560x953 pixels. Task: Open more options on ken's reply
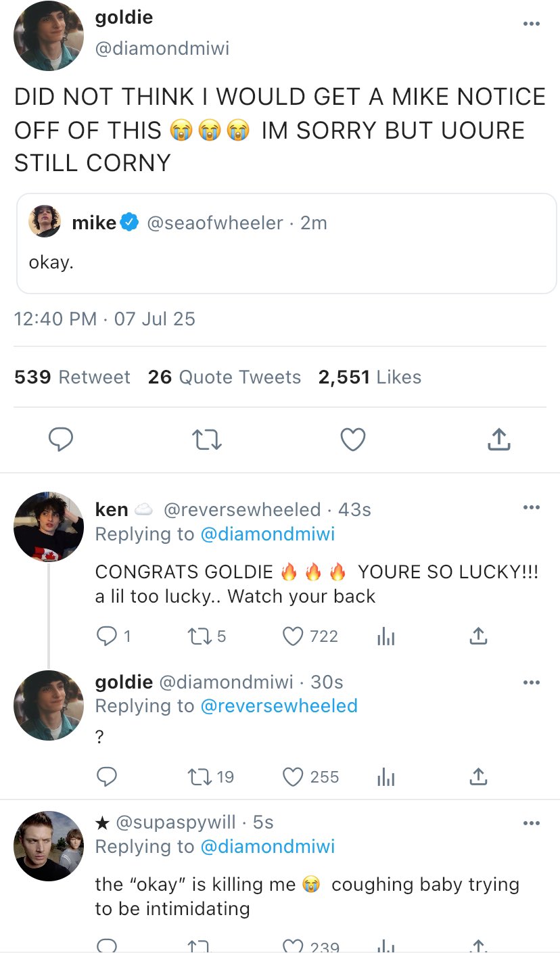[x=532, y=507]
